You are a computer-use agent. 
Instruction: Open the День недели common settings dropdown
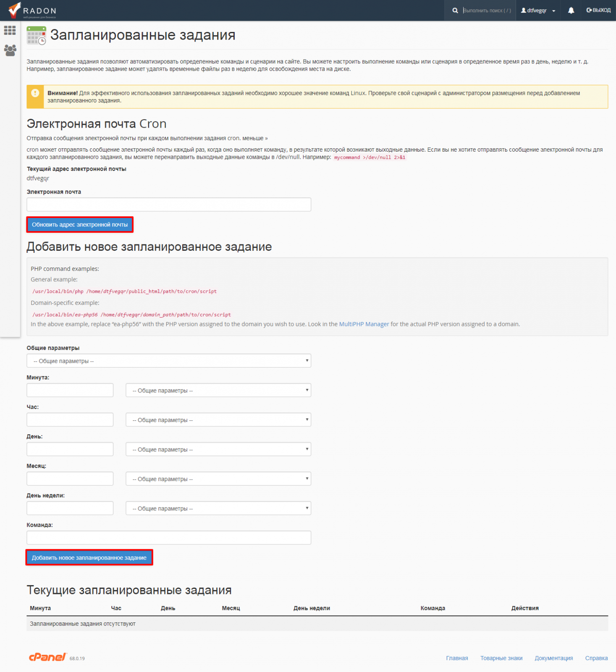(218, 508)
